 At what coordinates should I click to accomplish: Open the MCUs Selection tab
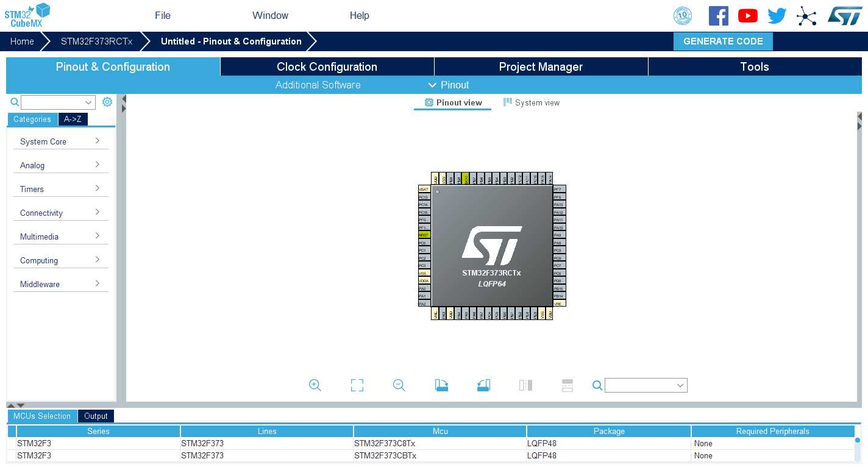point(42,416)
